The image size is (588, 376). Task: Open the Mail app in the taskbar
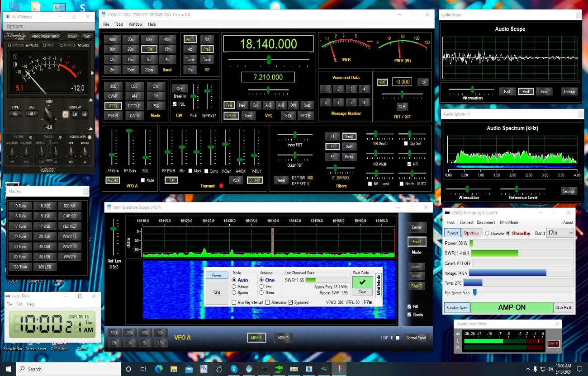(x=189, y=369)
